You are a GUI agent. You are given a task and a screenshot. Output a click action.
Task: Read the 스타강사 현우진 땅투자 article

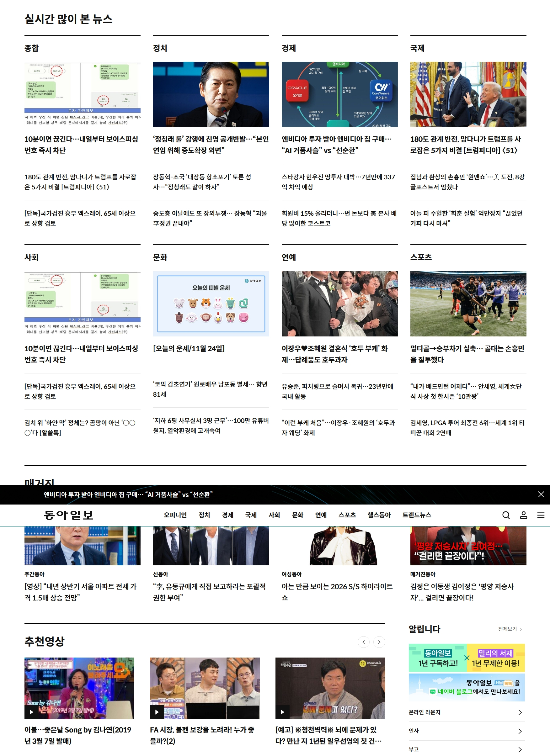[338, 182]
